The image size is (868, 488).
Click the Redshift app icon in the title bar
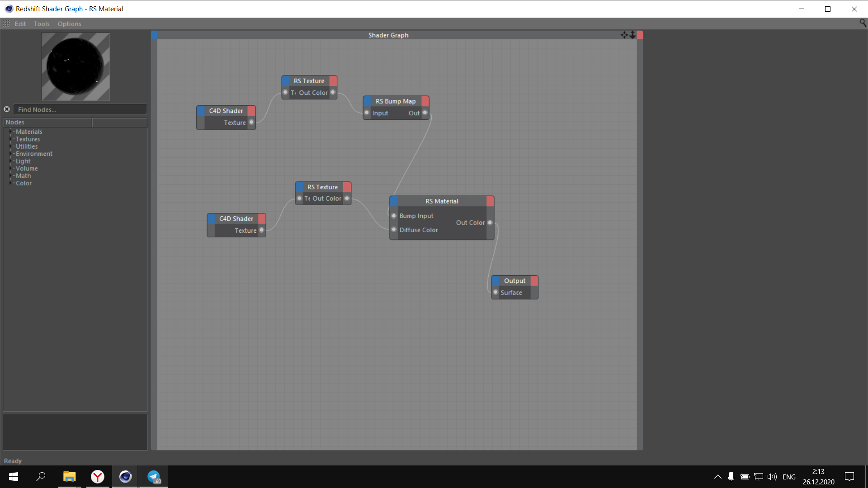pos(9,9)
